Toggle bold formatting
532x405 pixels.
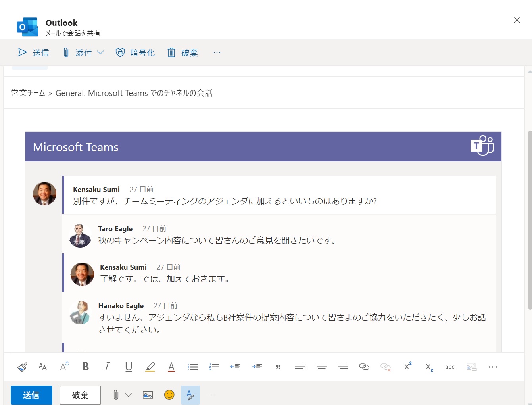click(x=85, y=367)
